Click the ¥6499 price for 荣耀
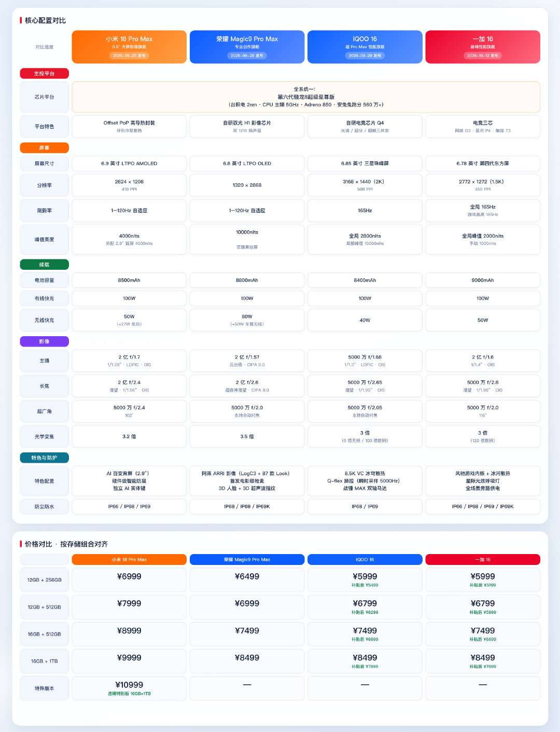 [x=247, y=576]
